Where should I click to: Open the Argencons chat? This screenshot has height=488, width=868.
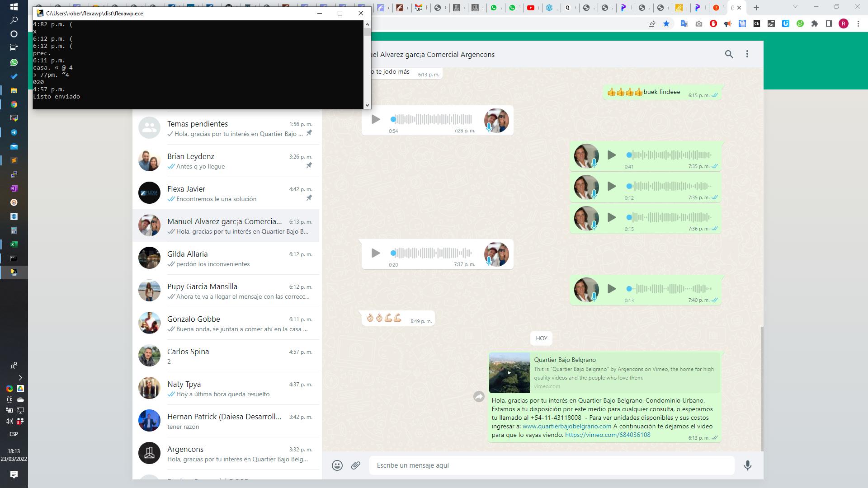tap(226, 454)
